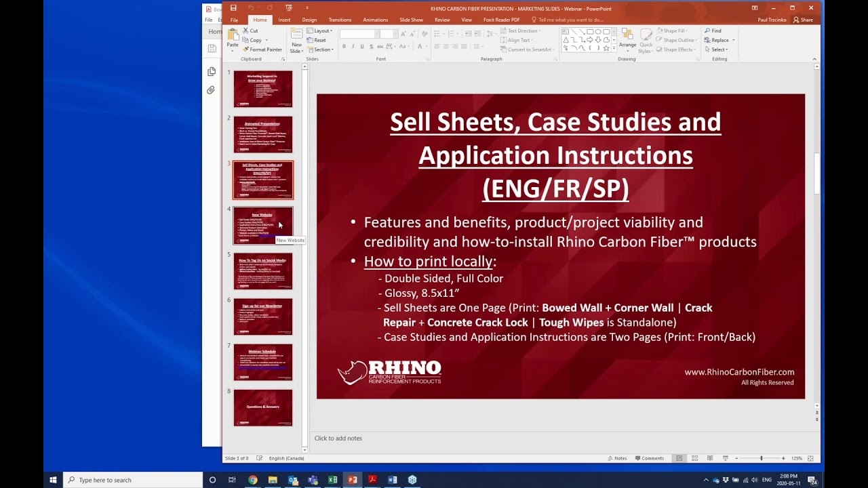This screenshot has height=488, width=868.
Task: Click 'Click to add notes' area
Action: [338, 439]
